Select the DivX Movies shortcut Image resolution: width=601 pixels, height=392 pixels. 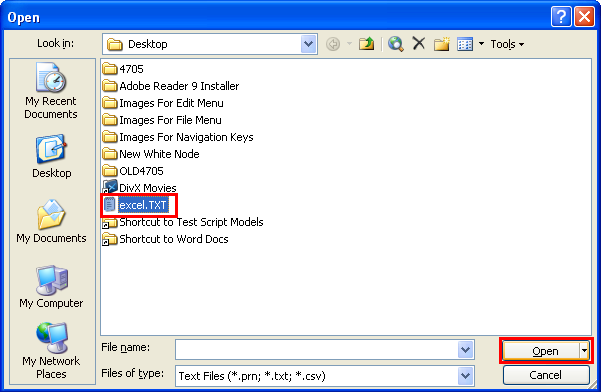coord(140,188)
